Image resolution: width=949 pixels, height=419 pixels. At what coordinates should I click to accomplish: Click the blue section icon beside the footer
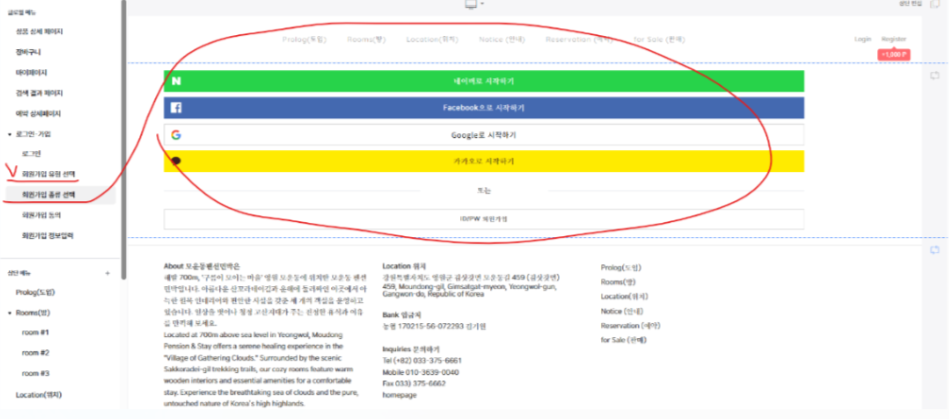pos(934,249)
